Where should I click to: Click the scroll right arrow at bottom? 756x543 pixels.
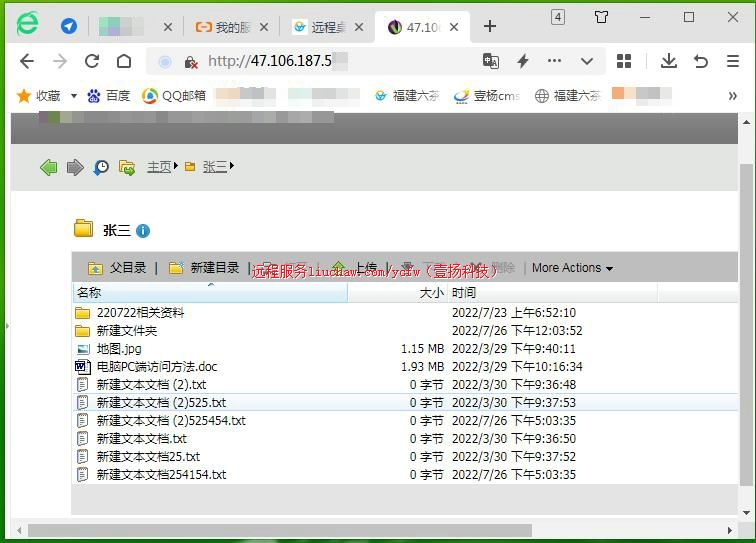(x=729, y=530)
